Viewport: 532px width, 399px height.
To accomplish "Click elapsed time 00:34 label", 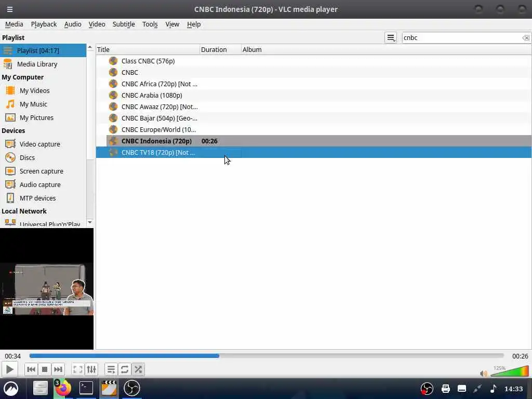I will click(x=12, y=356).
